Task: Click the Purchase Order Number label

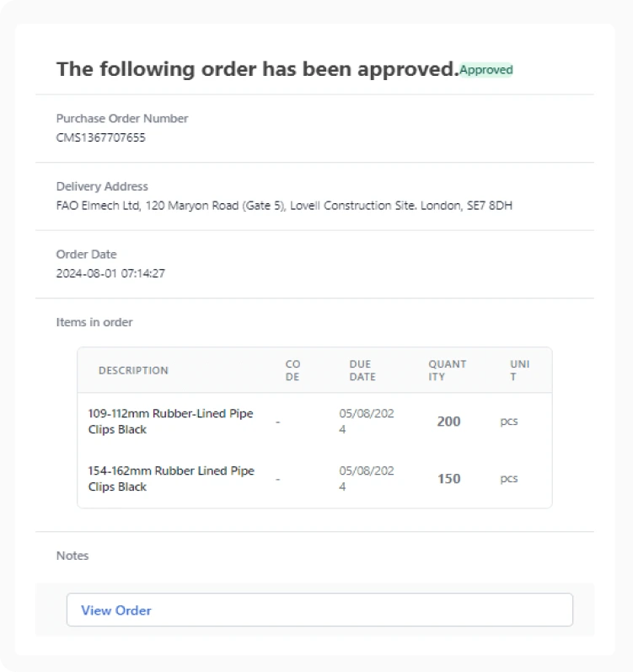Action: tap(122, 119)
